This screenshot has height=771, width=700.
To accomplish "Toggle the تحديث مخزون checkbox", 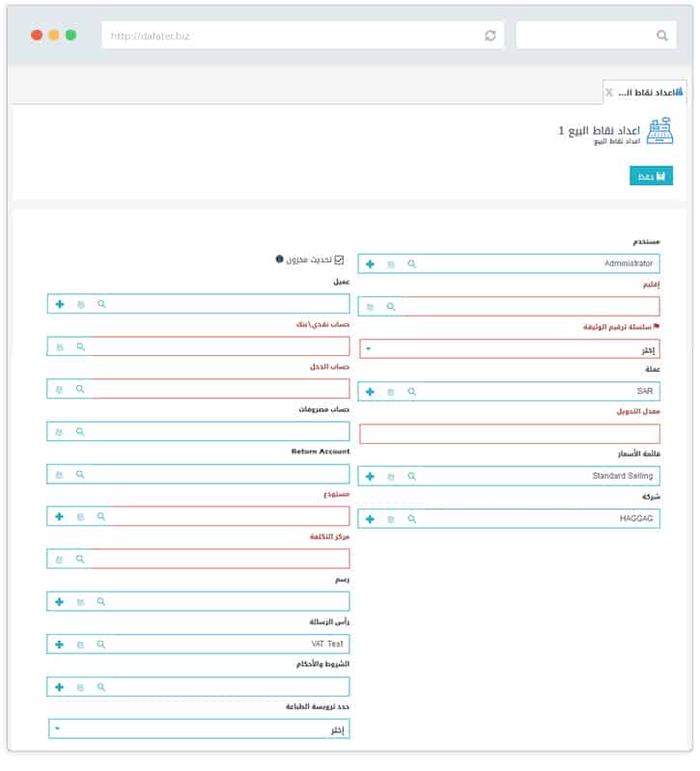I will (339, 260).
